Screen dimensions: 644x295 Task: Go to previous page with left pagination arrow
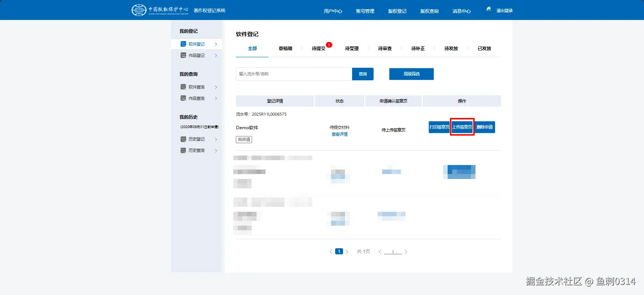click(x=331, y=252)
